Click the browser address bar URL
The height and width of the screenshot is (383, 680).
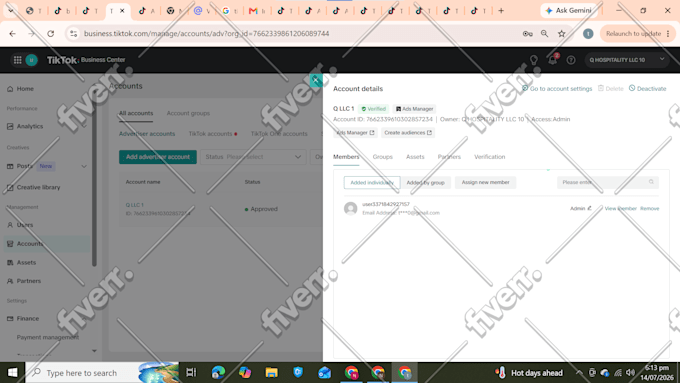(x=206, y=33)
